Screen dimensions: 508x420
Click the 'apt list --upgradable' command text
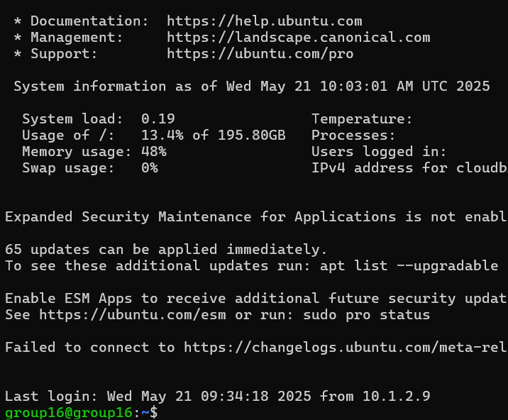(409, 266)
